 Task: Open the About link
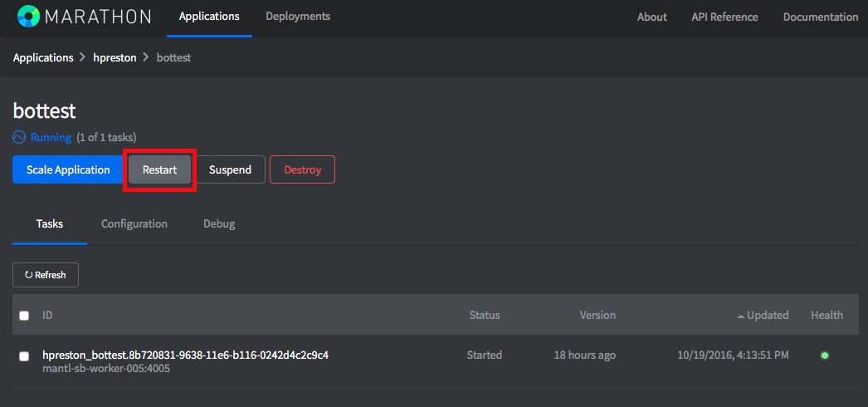click(x=652, y=17)
